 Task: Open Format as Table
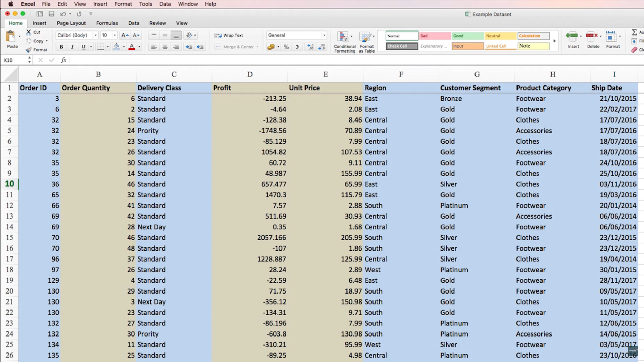[367, 42]
